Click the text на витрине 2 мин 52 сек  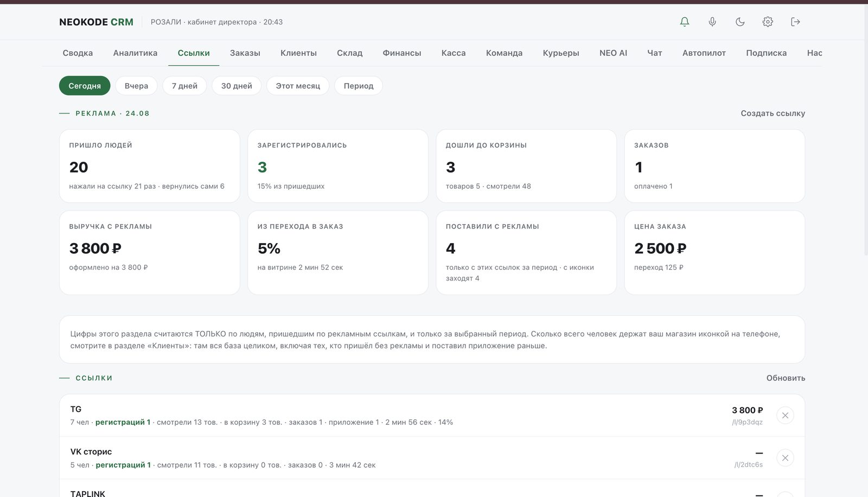coord(300,267)
